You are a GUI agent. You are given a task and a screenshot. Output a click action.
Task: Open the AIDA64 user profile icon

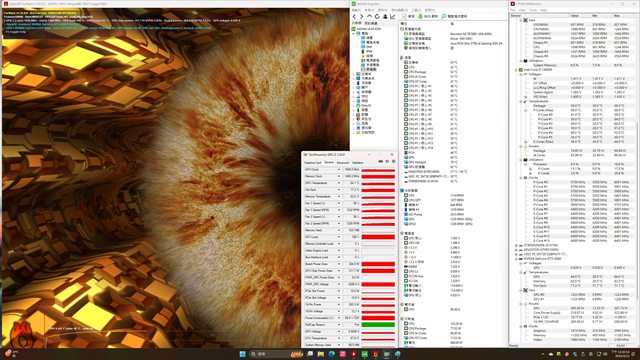[385, 16]
